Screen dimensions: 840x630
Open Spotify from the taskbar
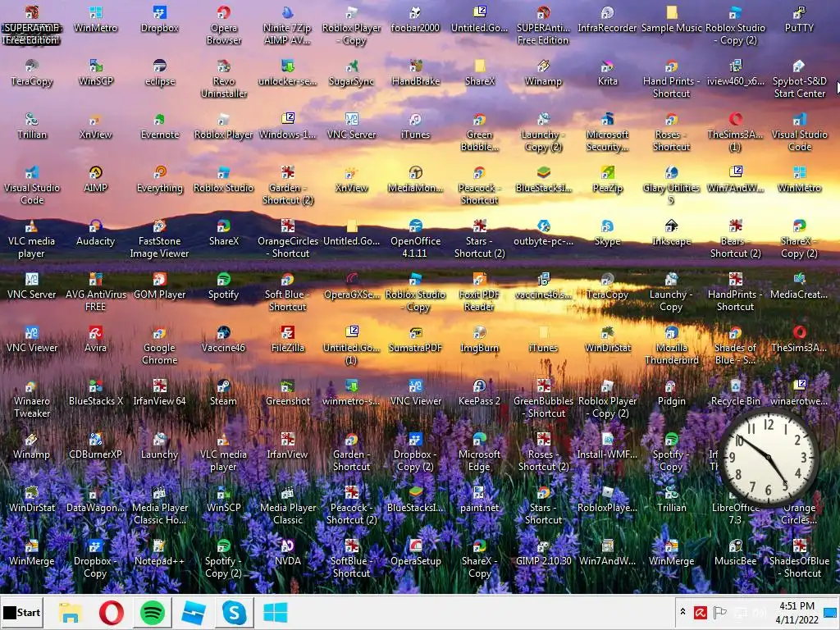pos(153,612)
